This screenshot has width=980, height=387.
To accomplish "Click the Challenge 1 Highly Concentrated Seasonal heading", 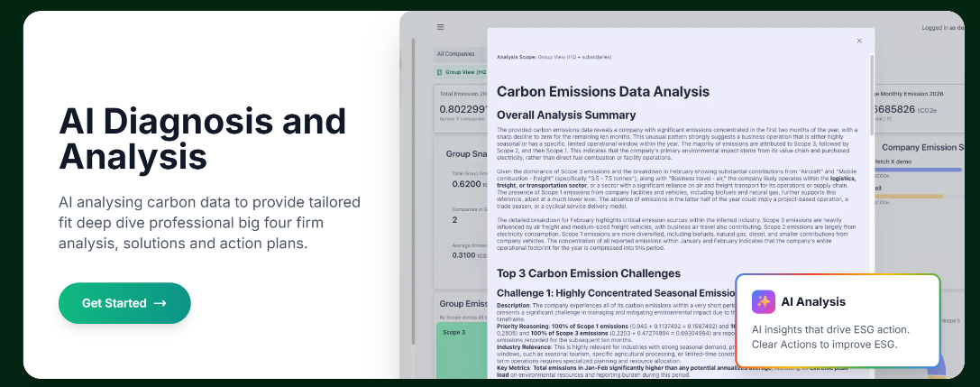I will pos(617,292).
